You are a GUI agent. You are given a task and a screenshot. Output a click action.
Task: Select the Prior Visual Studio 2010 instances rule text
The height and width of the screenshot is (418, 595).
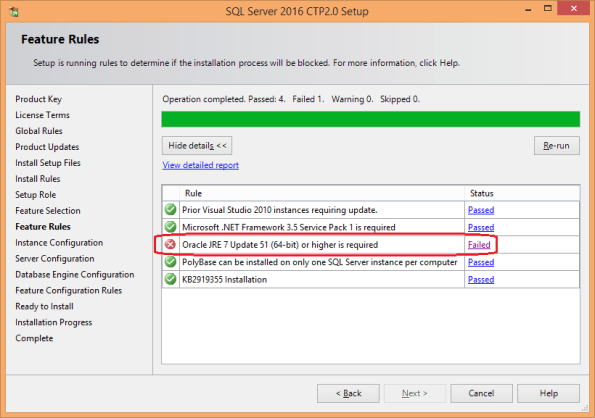point(280,210)
